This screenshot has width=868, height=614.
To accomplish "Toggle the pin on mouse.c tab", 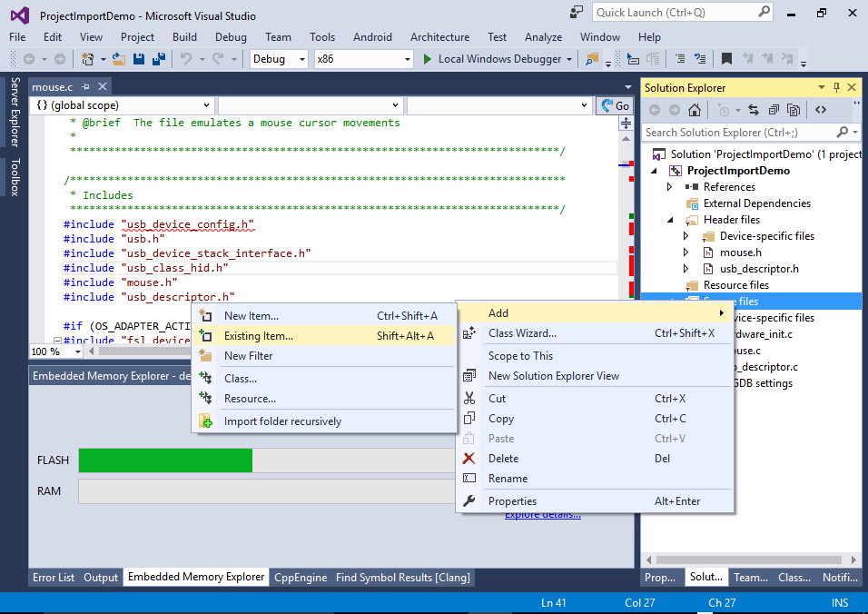I will [x=85, y=87].
